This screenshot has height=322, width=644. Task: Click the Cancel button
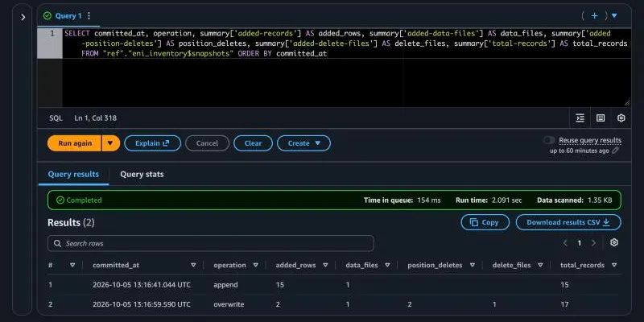coord(207,143)
